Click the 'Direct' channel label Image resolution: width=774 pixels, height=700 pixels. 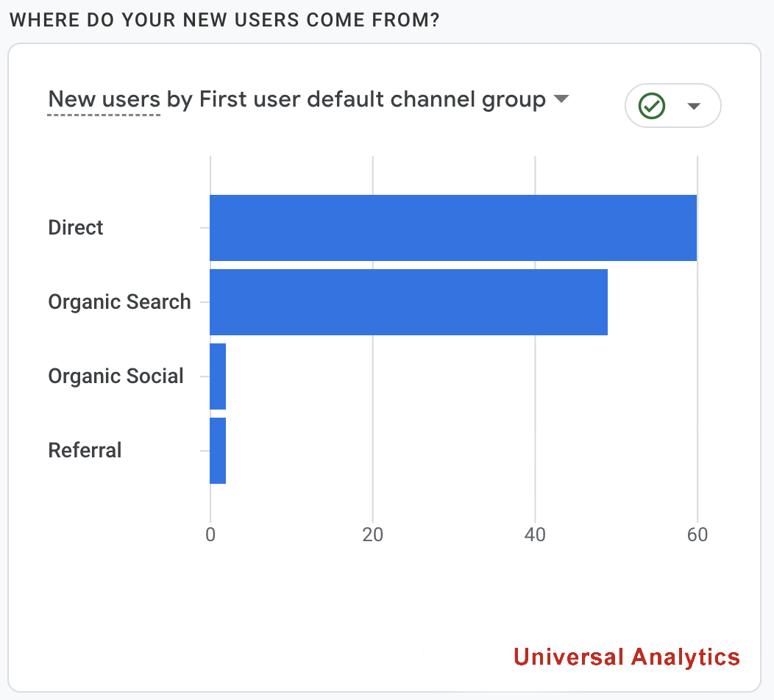pos(76,228)
